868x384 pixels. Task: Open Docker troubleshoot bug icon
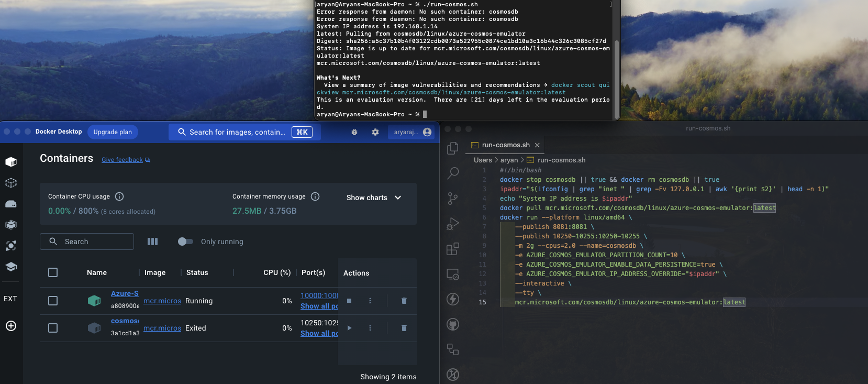coord(354,132)
